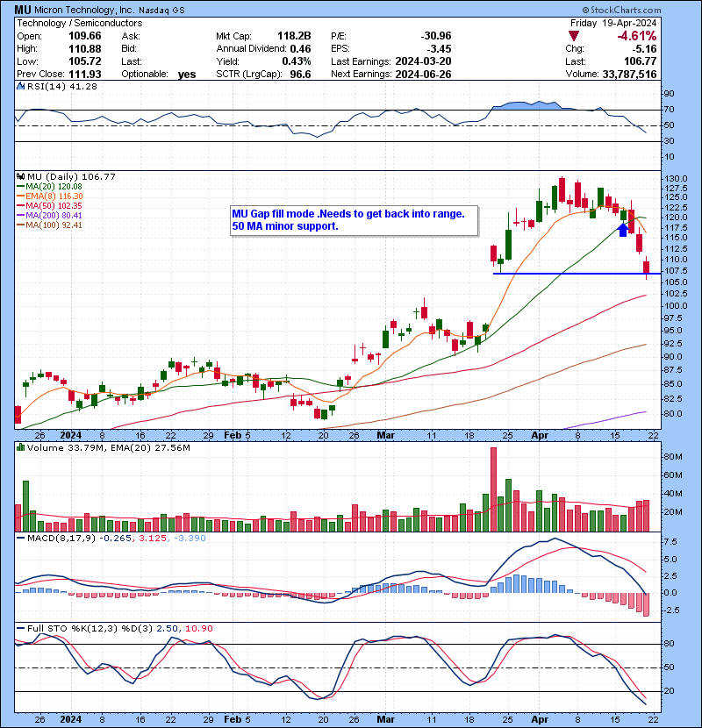Screen dimensions: 702x728
Task: Click the MACD value -0.265
Action: (x=115, y=538)
